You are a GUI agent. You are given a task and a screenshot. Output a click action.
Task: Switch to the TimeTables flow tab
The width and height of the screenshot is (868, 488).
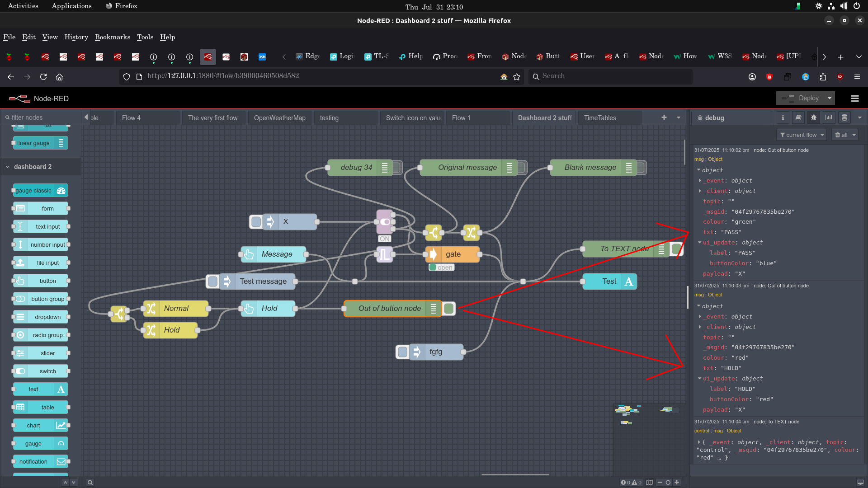point(600,118)
